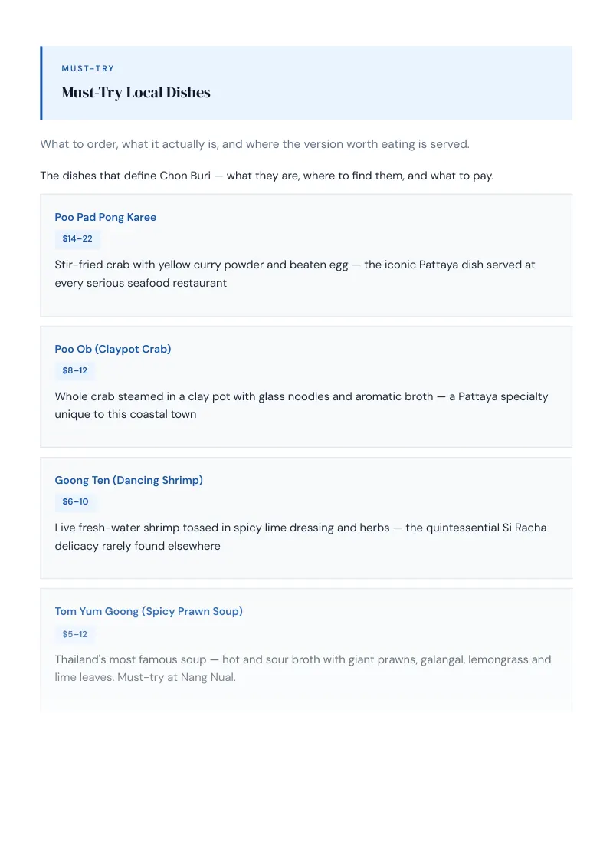Click the Must-Try Local Dishes heading

click(136, 93)
